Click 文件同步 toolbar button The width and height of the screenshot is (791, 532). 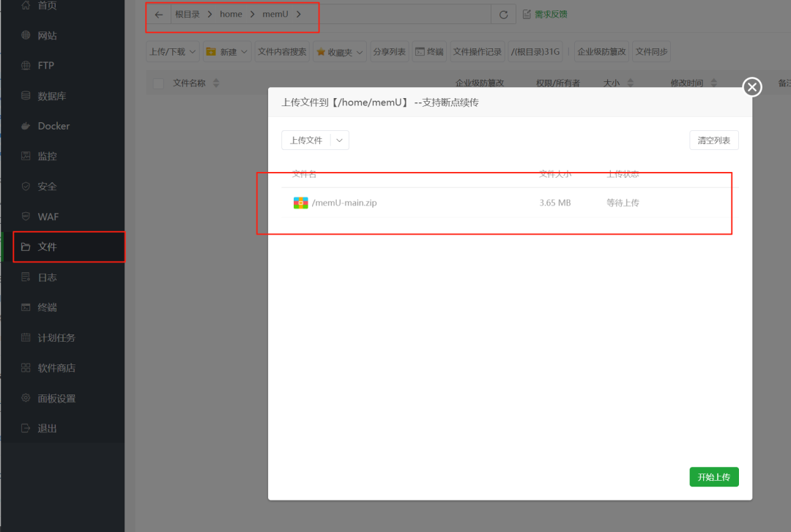coord(651,51)
